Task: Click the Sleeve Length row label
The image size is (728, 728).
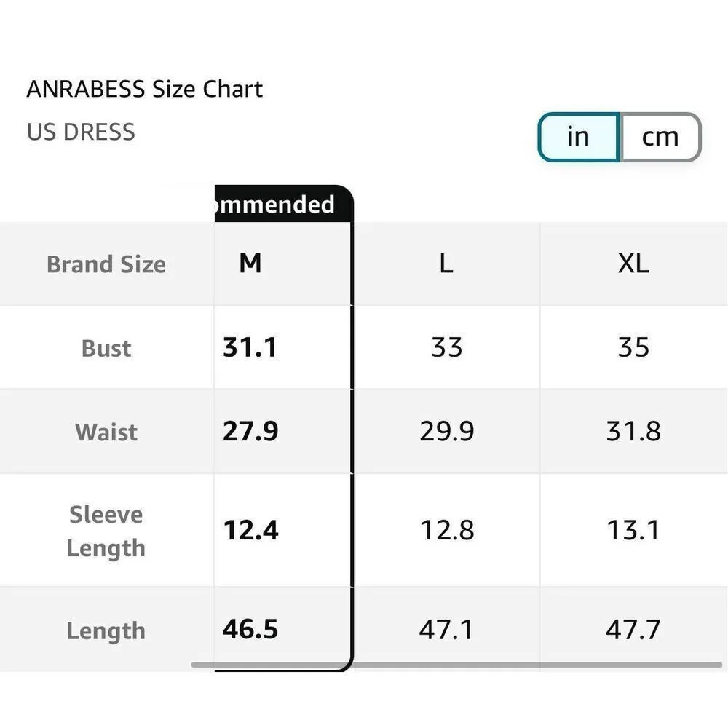Action: tap(106, 531)
